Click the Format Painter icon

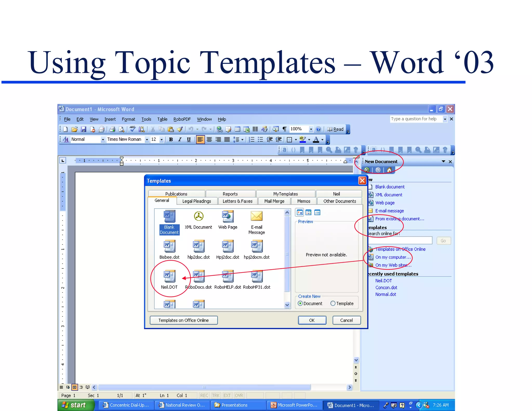point(180,129)
